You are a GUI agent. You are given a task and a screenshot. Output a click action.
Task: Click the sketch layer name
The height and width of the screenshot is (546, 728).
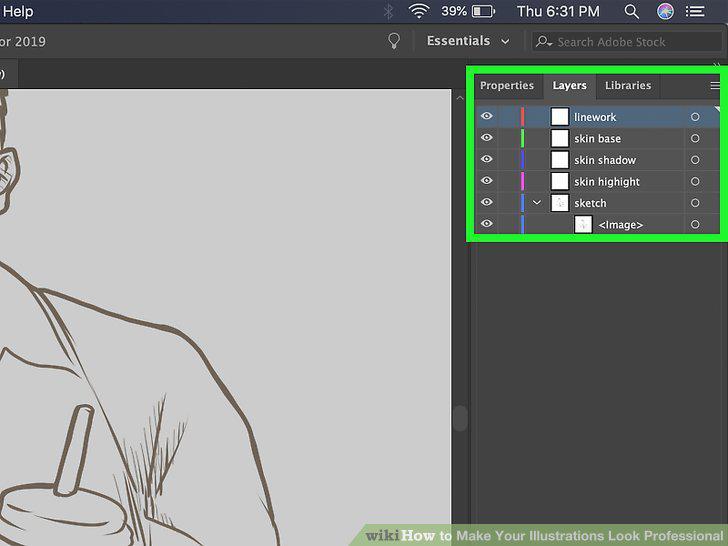[x=590, y=203]
